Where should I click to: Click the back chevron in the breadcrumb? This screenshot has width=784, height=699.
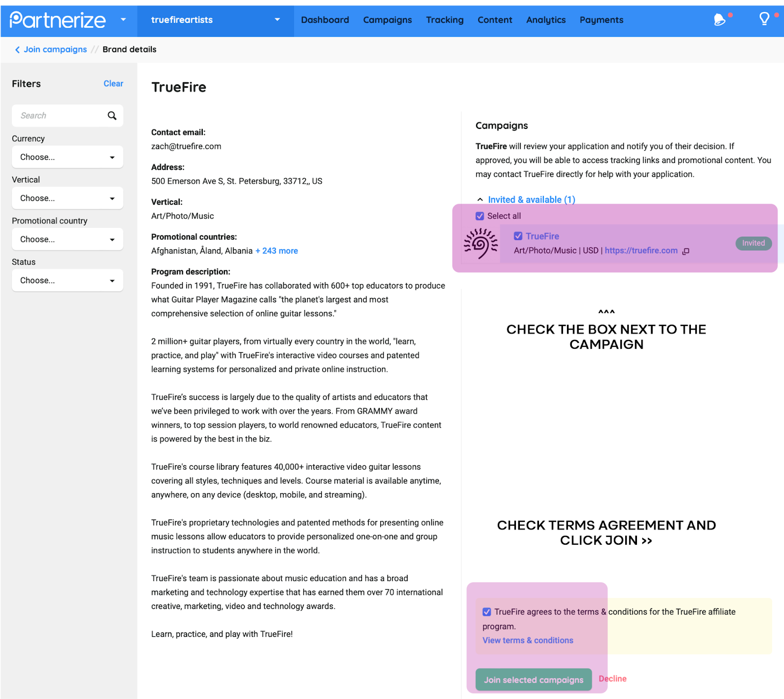[x=17, y=49]
